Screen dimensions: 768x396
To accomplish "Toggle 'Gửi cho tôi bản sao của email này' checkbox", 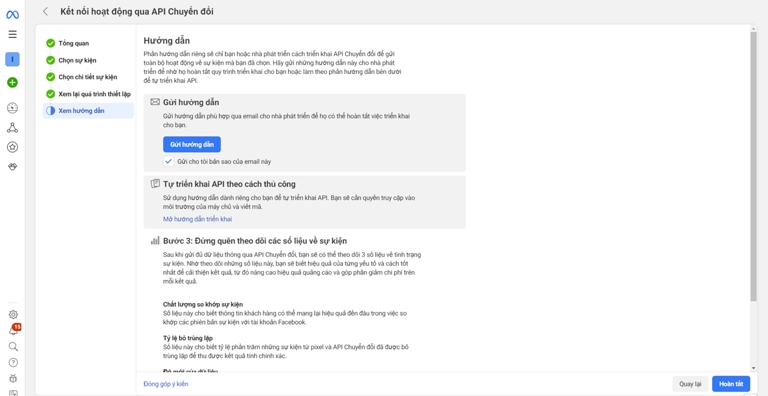I will click(x=168, y=161).
